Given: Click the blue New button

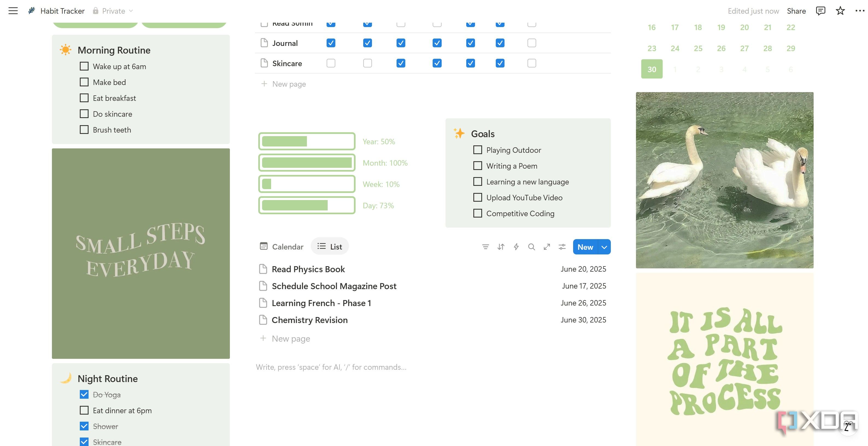Looking at the screenshot, I should click(x=585, y=247).
